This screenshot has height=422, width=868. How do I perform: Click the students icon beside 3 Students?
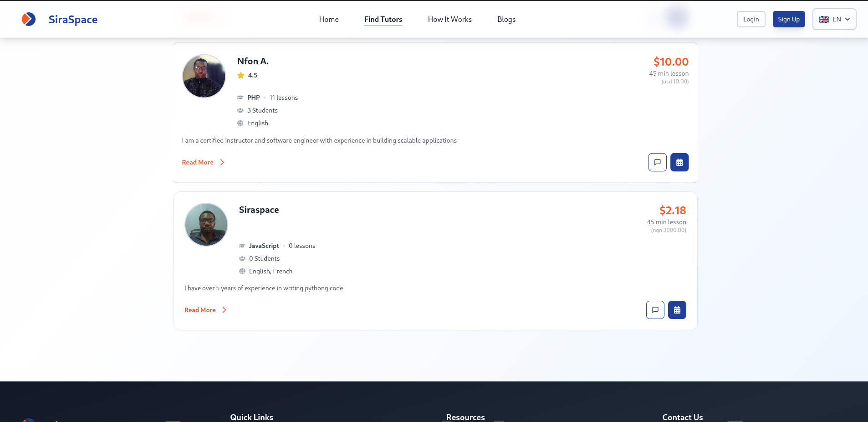[240, 110]
